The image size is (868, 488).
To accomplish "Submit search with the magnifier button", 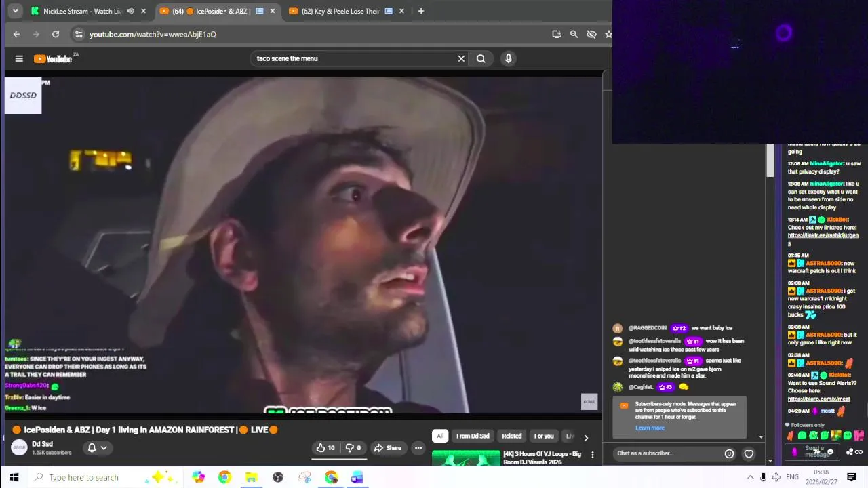I will [481, 58].
